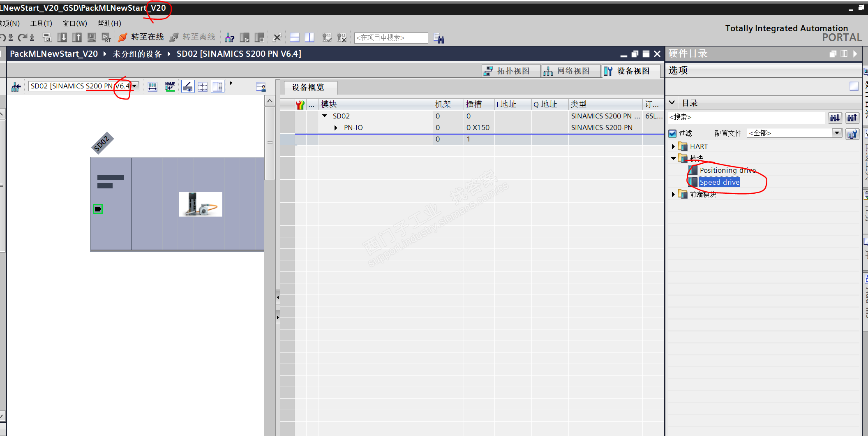Screen dimensions: 868x436
Task: Click the NAME assign device name icon
Action: [170, 86]
